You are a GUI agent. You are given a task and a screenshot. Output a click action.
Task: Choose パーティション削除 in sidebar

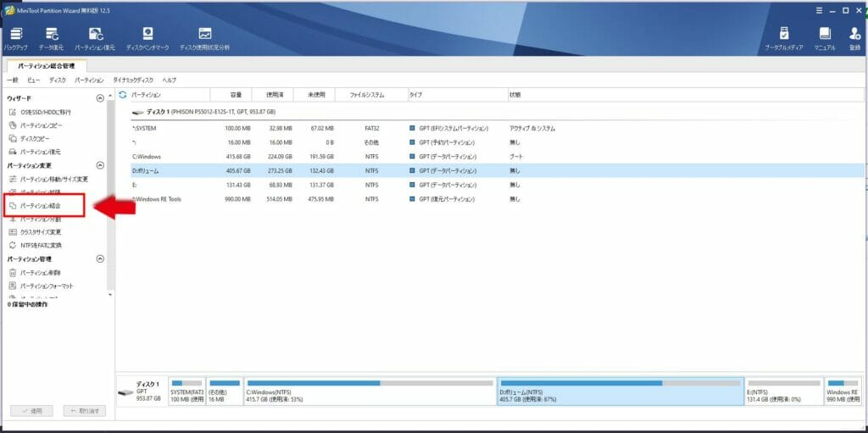35,272
